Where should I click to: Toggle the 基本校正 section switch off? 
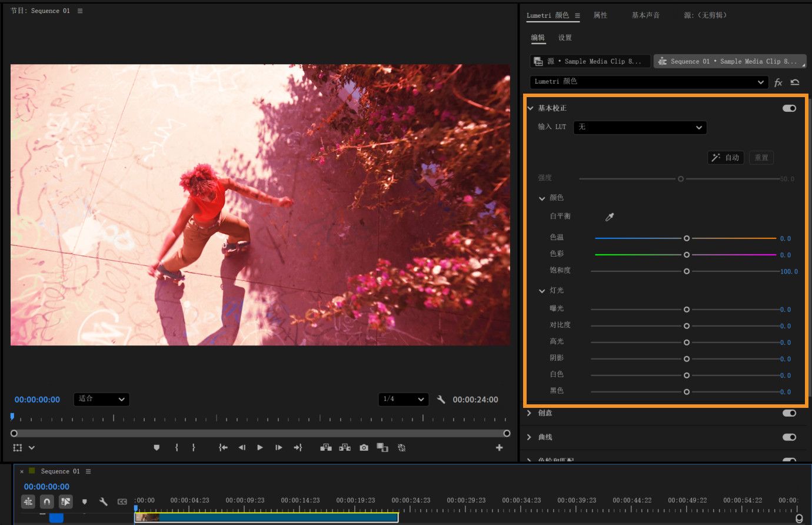[x=789, y=108]
